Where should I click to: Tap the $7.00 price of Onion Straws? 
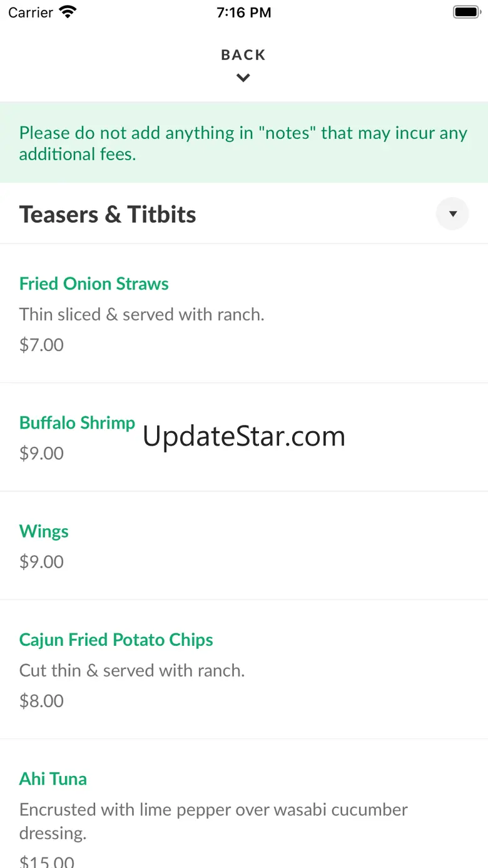coord(41,345)
